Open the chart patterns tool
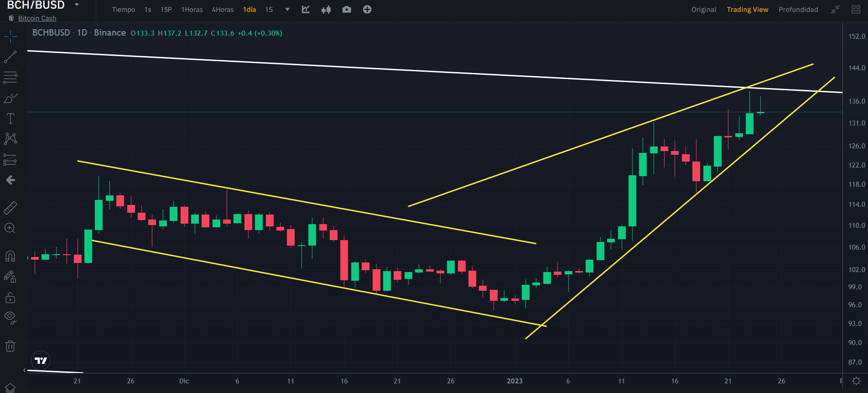Viewport: 868px width, 393px height. click(10, 139)
